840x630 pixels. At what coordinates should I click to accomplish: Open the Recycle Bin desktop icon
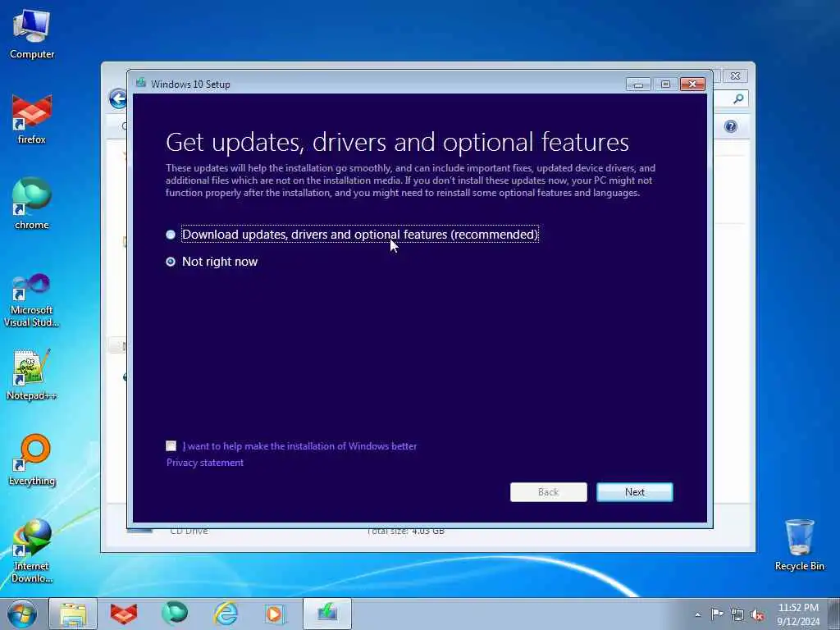point(799,545)
